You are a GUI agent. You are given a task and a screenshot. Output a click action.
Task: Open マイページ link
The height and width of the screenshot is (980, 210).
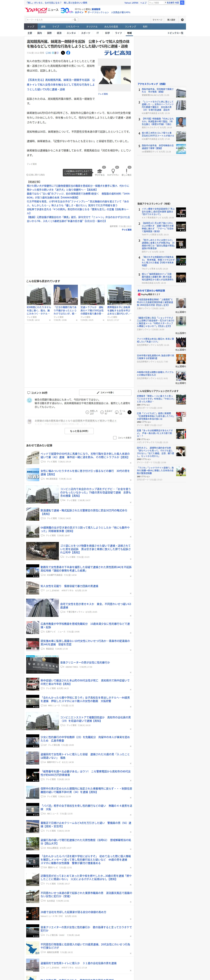click(157, 20)
